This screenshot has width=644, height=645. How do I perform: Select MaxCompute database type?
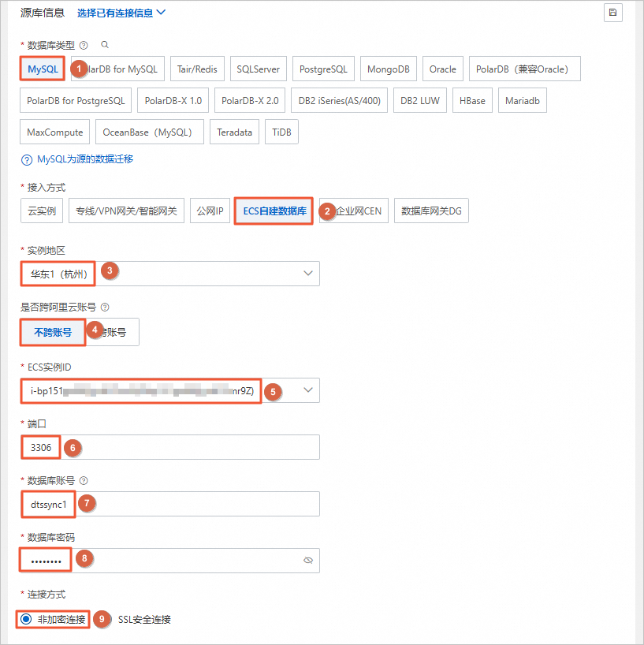click(x=54, y=132)
